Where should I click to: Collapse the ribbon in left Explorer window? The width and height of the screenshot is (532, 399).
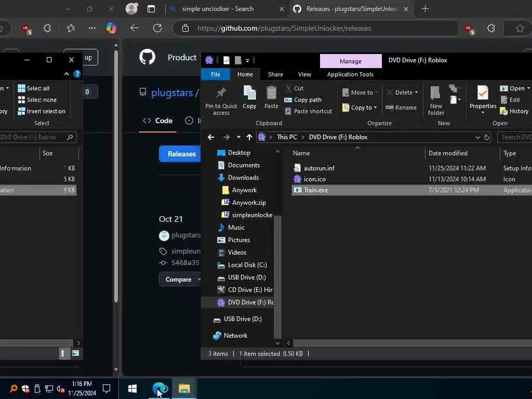[66, 74]
